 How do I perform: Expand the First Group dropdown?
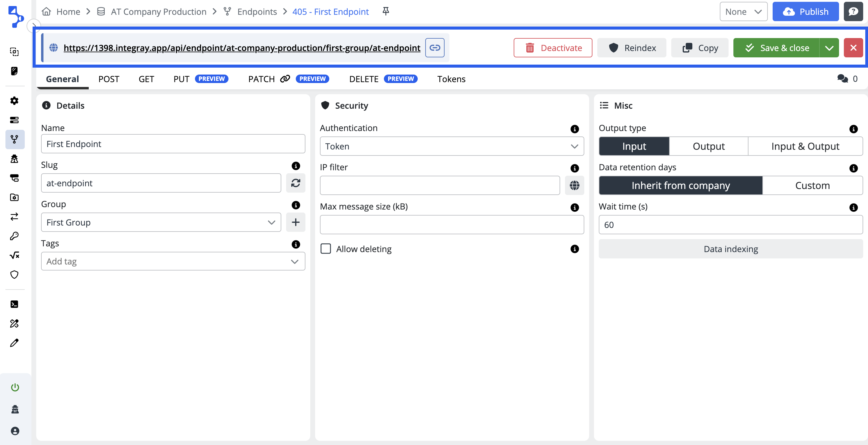161,222
